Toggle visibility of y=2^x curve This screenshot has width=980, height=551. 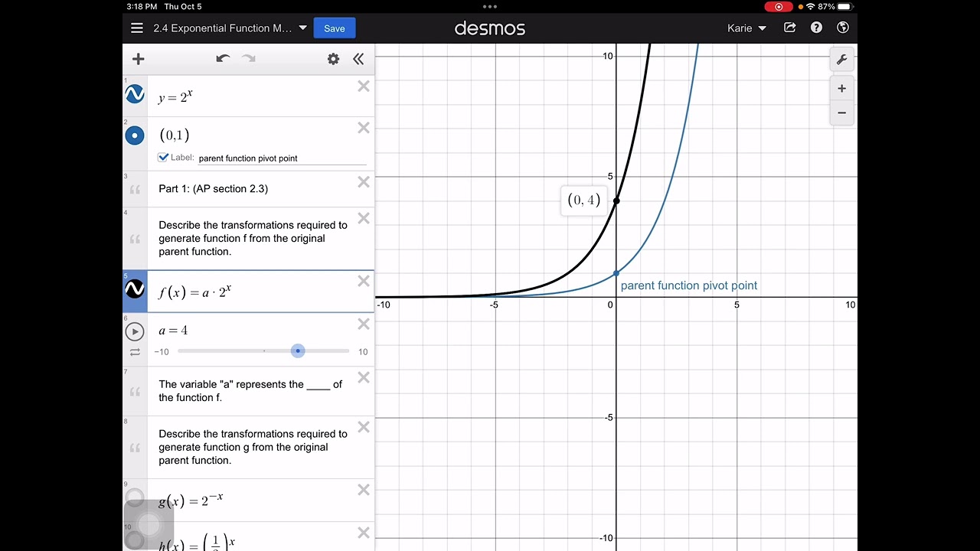click(135, 94)
